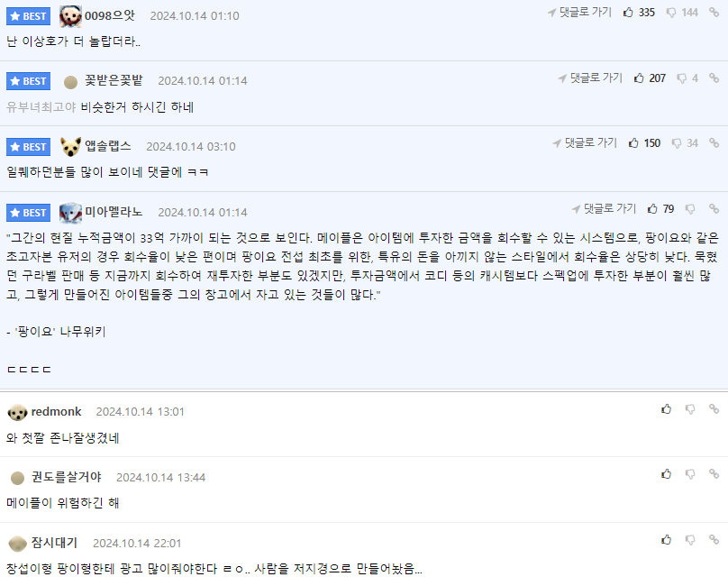Jump to 앱솔랩스 comment via 댓글로 가기

585,143
